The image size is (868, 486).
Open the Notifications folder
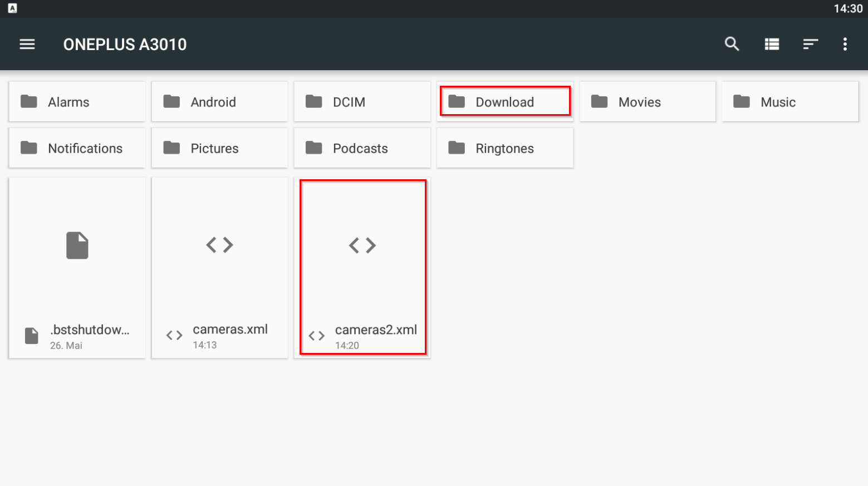[x=77, y=148]
